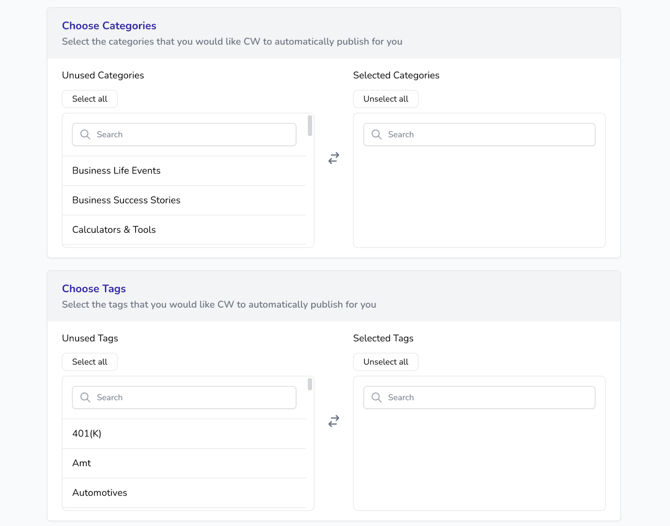670x526 pixels.
Task: Click the swap arrows icon between tag lists
Action: [x=334, y=421]
